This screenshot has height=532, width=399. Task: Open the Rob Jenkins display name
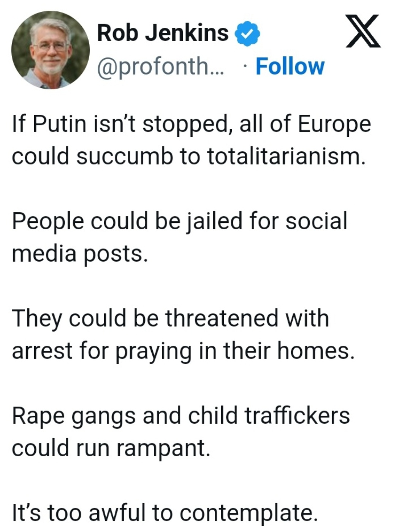(x=163, y=33)
